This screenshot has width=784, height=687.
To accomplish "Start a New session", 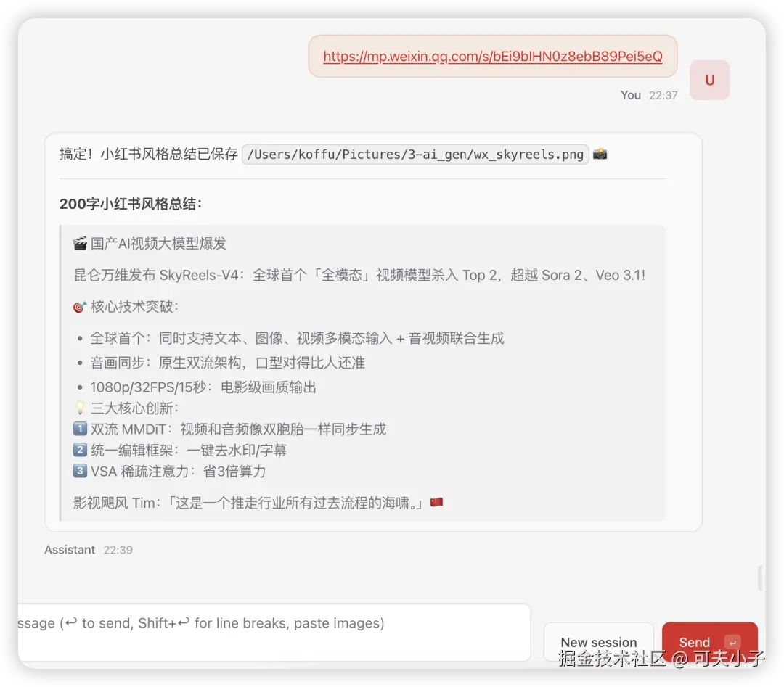I will pos(598,641).
